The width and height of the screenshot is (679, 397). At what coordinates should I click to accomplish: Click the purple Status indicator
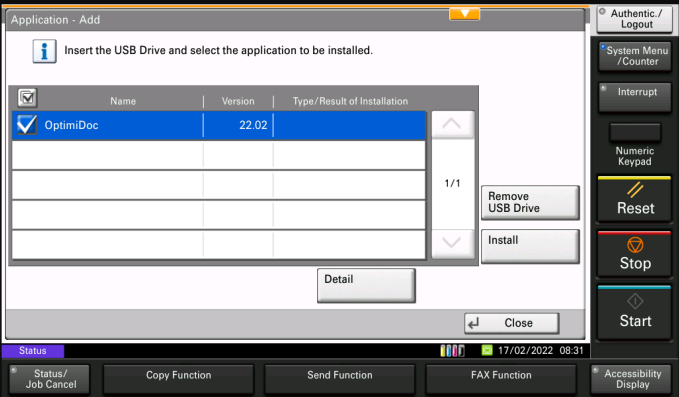pos(33,351)
